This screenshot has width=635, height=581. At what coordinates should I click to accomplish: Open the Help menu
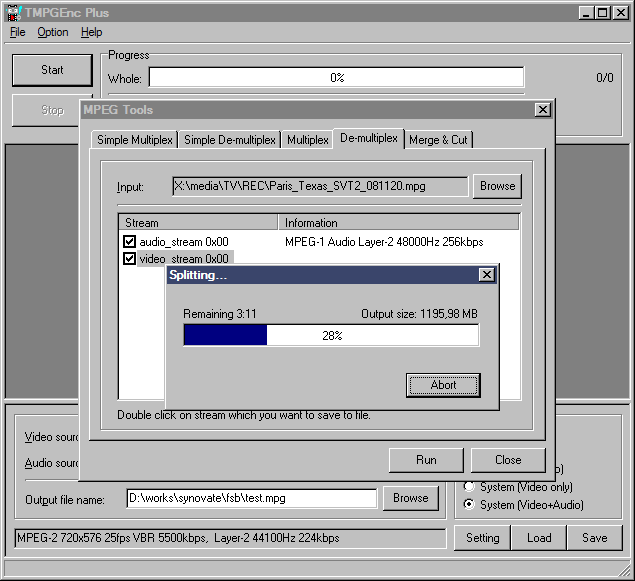point(91,32)
